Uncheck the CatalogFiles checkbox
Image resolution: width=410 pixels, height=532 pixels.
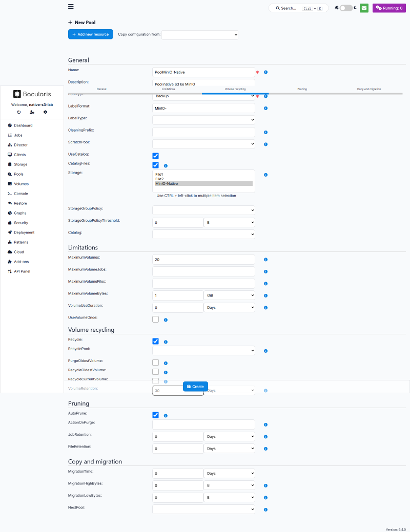(156, 165)
